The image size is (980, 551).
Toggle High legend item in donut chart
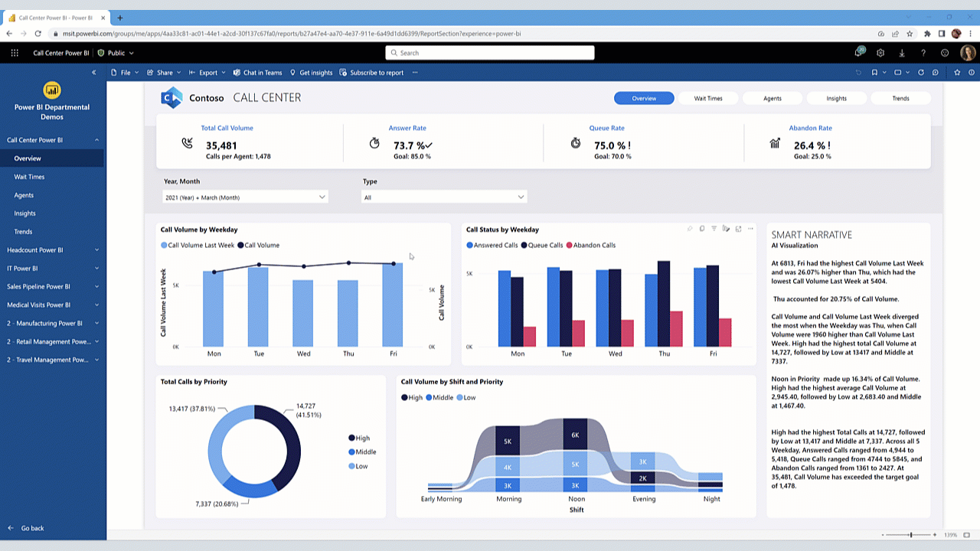tap(358, 439)
